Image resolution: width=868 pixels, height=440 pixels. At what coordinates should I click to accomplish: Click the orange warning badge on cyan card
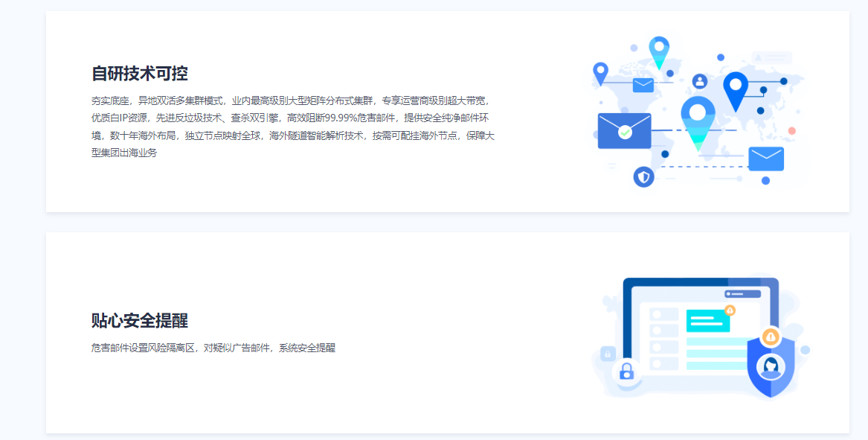[x=730, y=310]
